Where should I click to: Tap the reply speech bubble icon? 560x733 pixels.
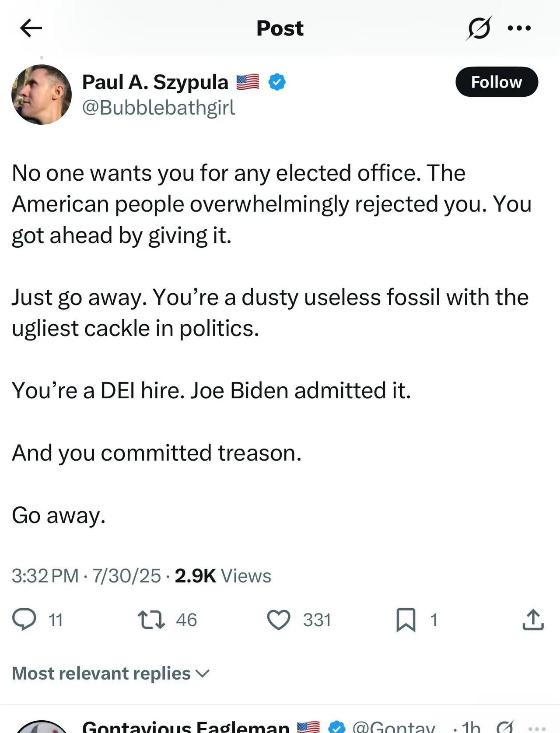(x=24, y=619)
